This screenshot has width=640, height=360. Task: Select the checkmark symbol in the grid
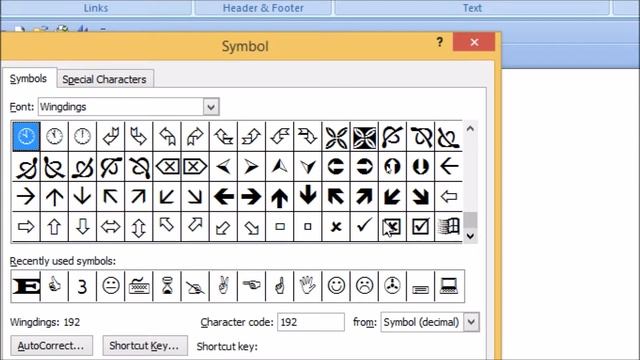pyautogui.click(x=364, y=227)
